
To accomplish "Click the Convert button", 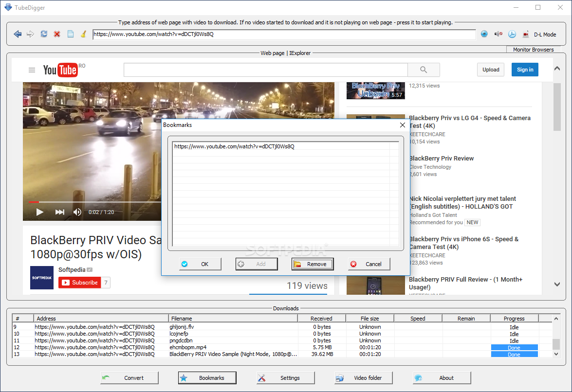I will (x=129, y=378).
